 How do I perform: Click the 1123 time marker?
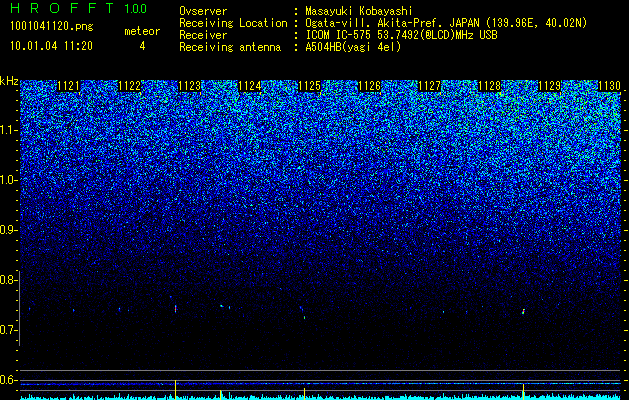point(189,86)
